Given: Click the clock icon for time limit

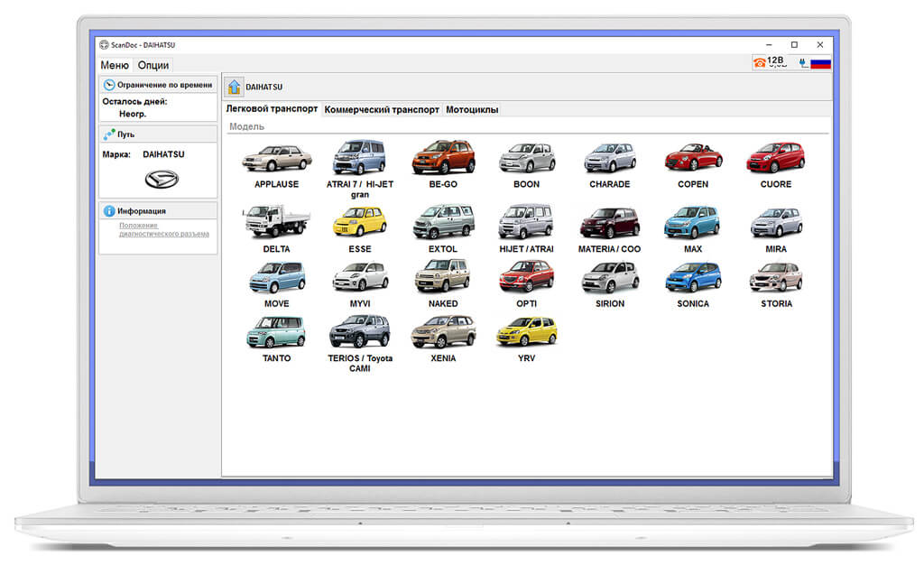Looking at the screenshot, I should point(109,85).
